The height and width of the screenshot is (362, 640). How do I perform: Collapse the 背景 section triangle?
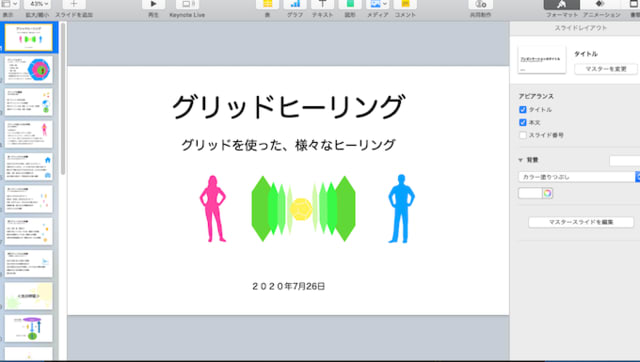[x=520, y=160]
